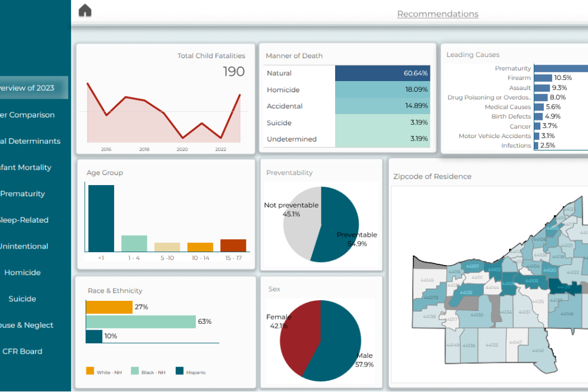Image resolution: width=588 pixels, height=392 pixels.
Task: Click the home icon
Action: [x=85, y=11]
